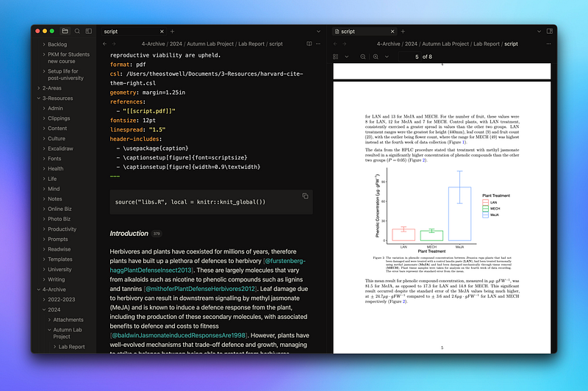This screenshot has width=588, height=391.
Task: Open the file explorer folder icon
Action: tap(65, 31)
